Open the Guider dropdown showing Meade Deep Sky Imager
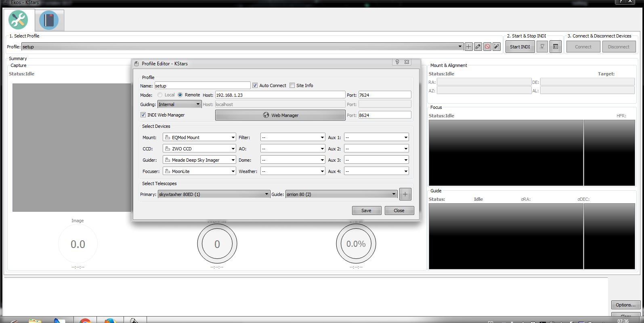This screenshot has height=323, width=644. [x=199, y=160]
